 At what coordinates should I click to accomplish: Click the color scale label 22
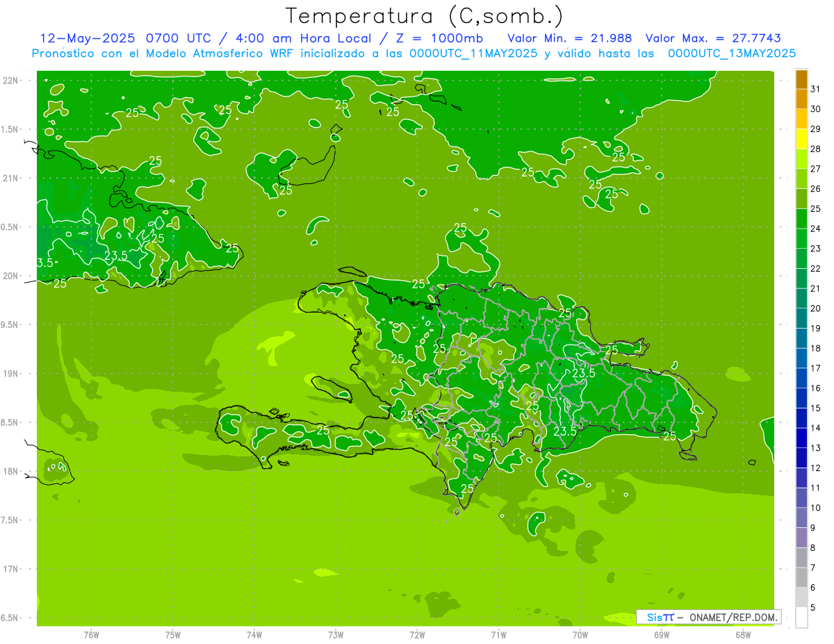click(816, 269)
